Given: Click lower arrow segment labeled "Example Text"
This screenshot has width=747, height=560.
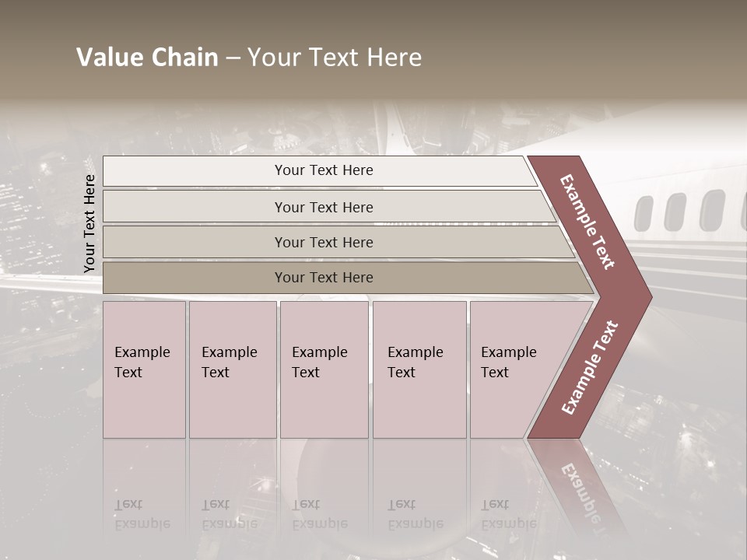Looking at the screenshot, I should (590, 368).
